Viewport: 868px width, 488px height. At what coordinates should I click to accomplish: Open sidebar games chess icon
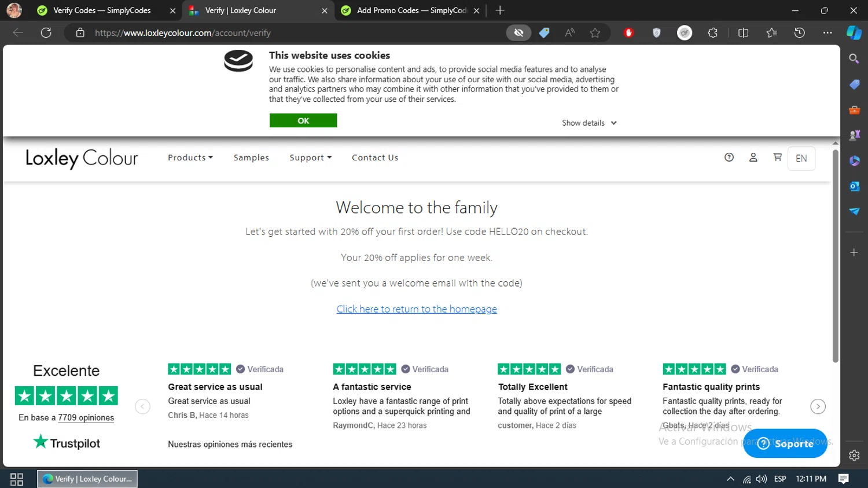click(854, 135)
